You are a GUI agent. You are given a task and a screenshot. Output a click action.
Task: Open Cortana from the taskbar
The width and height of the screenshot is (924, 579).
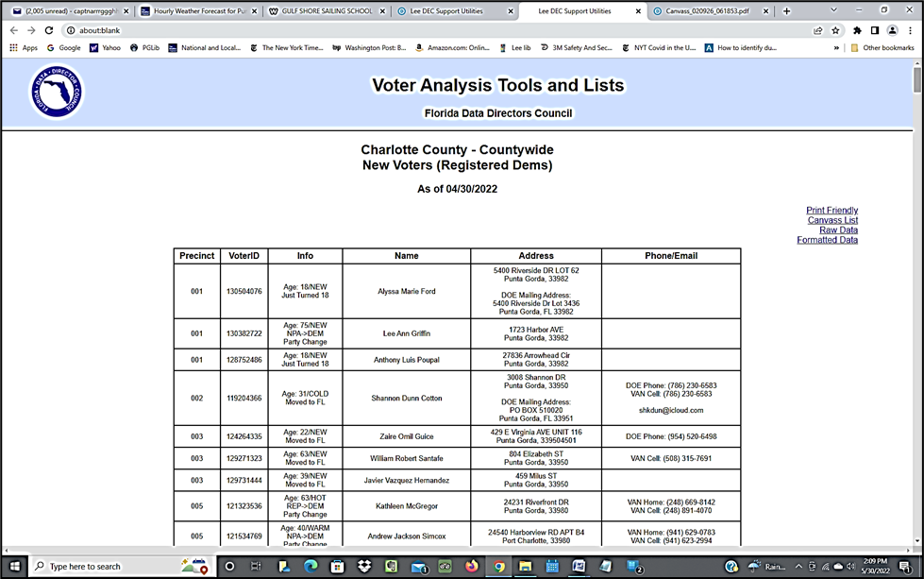[230, 567]
